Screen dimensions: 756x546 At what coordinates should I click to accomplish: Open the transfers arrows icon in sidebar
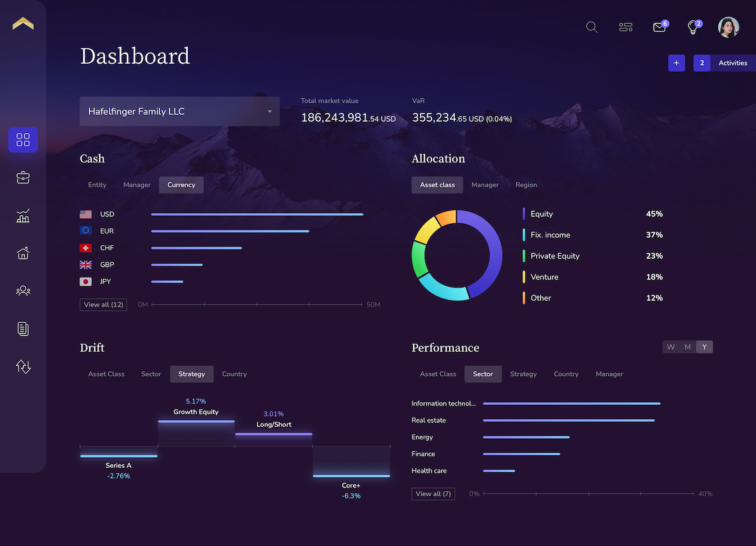23,366
